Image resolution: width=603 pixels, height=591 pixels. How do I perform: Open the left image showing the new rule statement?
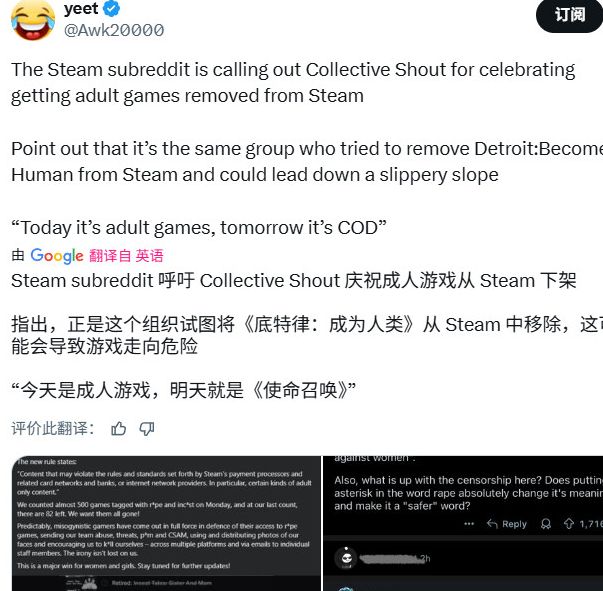pyautogui.click(x=166, y=523)
